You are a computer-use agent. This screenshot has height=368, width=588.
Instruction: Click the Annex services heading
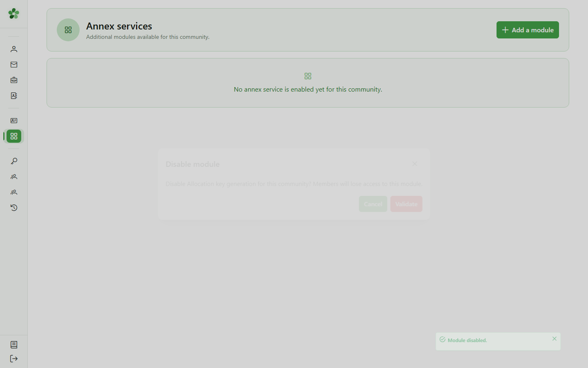[119, 26]
